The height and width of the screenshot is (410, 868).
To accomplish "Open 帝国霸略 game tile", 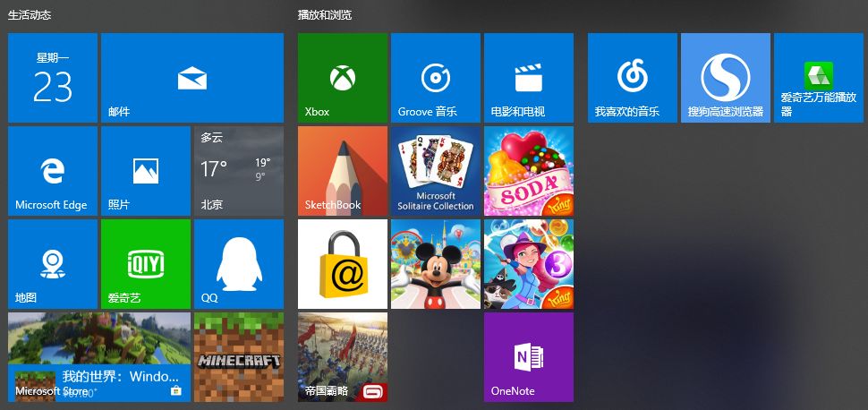I will click(343, 357).
